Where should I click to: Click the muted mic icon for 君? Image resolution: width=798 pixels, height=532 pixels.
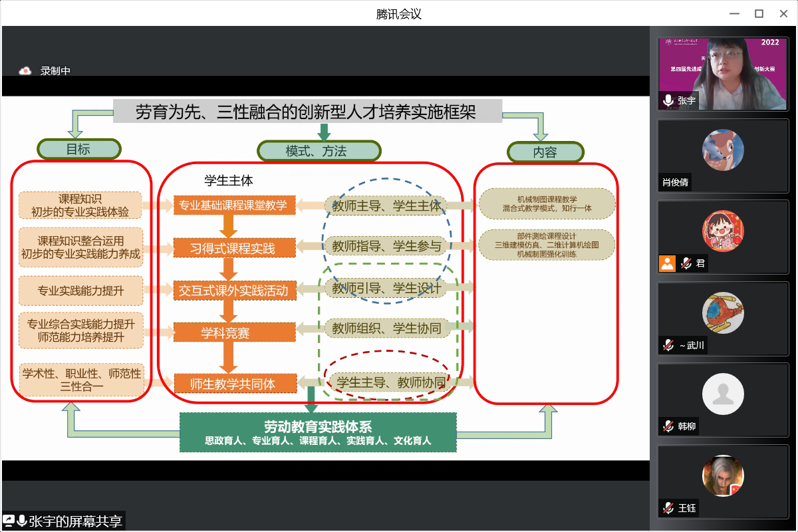[x=686, y=263]
